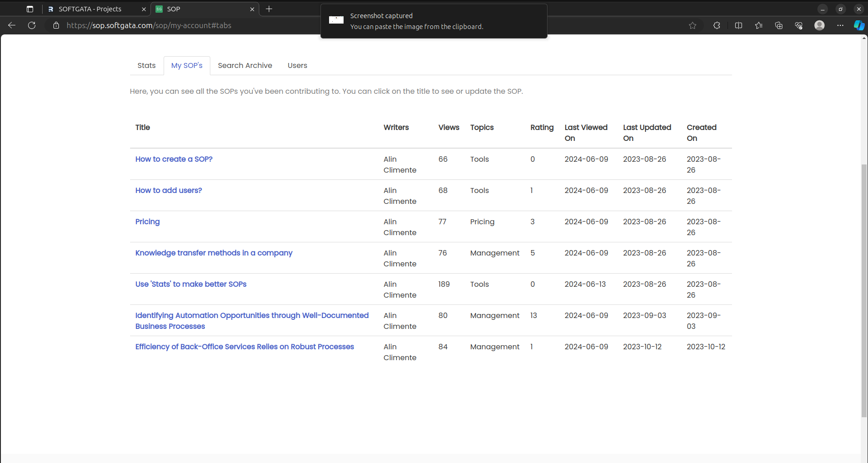Open the tab actions menu icon
The height and width of the screenshot is (463, 868).
tap(30, 9)
